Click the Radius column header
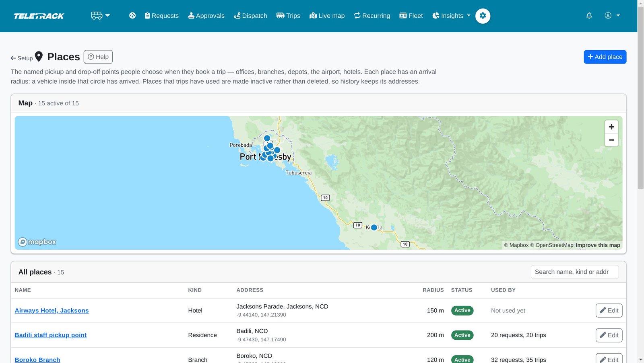644x363 pixels. pyautogui.click(x=433, y=290)
